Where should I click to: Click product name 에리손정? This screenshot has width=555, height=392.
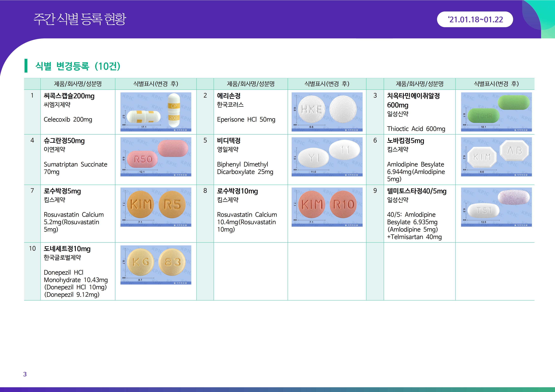click(229, 96)
